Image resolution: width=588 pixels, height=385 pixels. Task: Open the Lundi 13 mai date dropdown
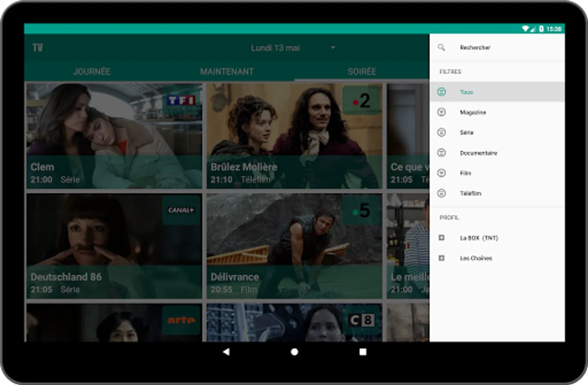point(293,47)
